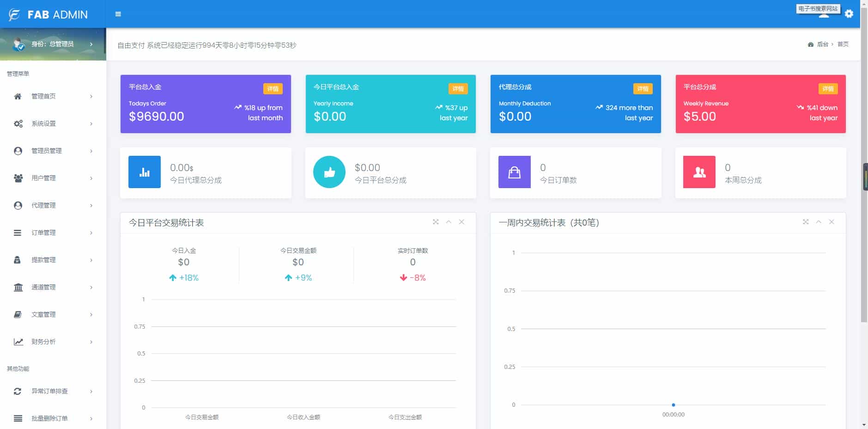868x429 pixels.
Task: Click the 今日支出金额 chart axis label
Action: [405, 417]
